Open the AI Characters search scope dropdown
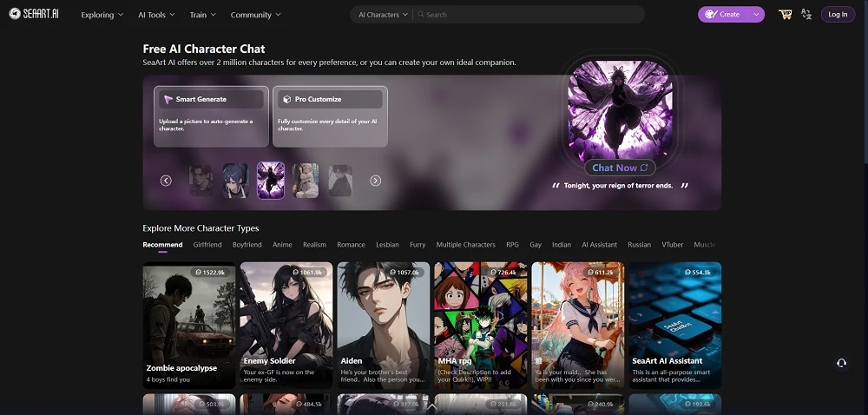868x415 pixels. coord(383,15)
